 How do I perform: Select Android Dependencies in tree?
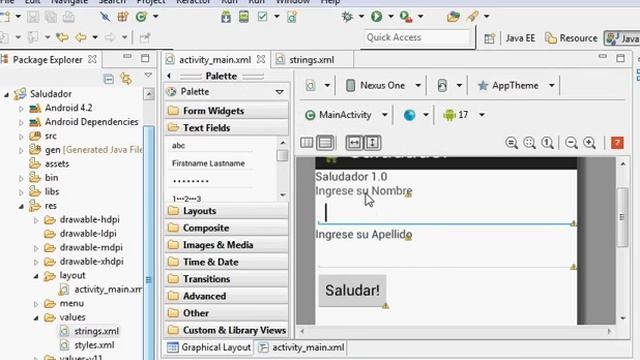pyautogui.click(x=91, y=122)
